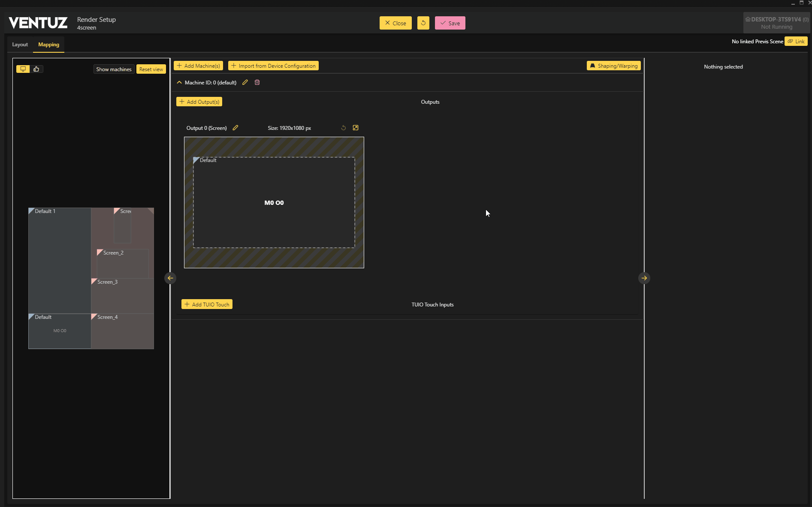Click Import from Device Configuration
Viewport: 812px width, 507px height.
point(273,66)
